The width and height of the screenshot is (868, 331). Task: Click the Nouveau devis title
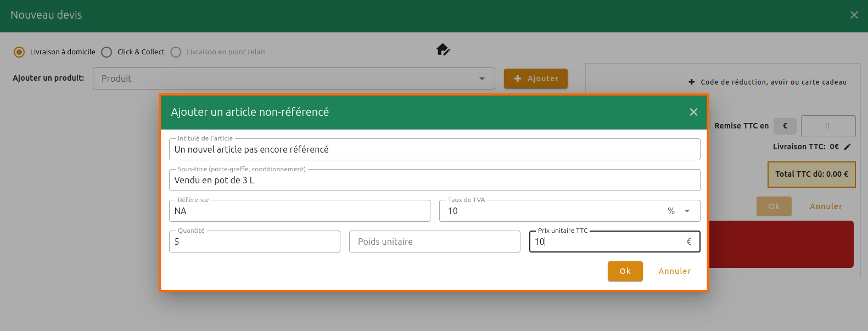coord(46,15)
